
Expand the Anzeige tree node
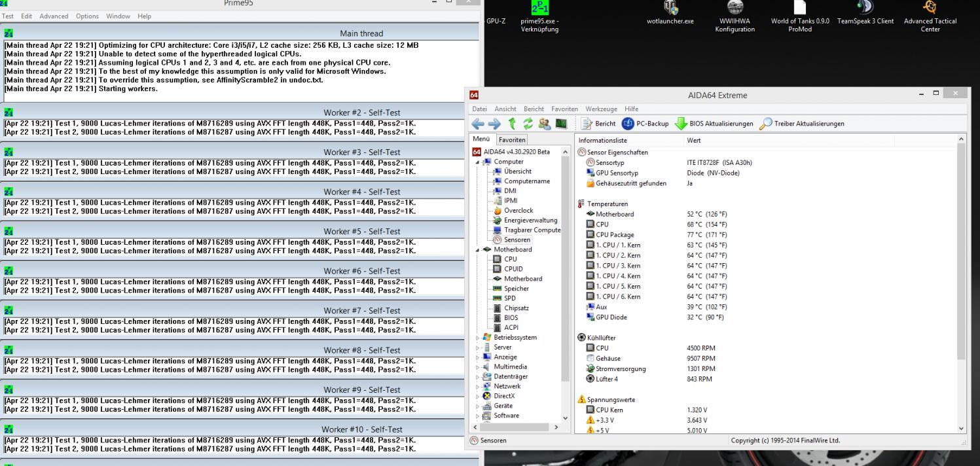coord(477,357)
